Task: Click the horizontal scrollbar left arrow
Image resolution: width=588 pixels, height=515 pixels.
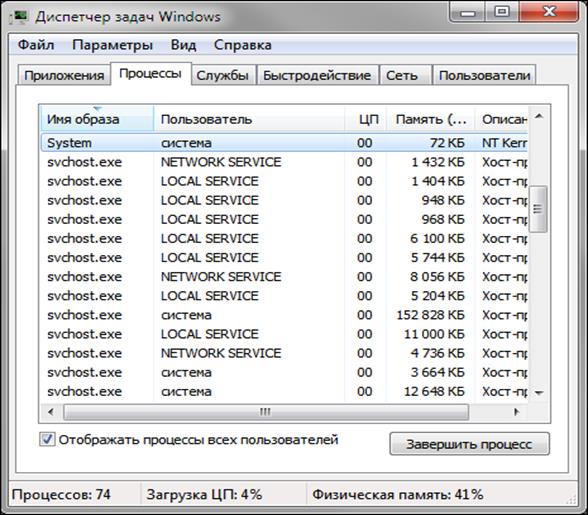Action: [51, 412]
